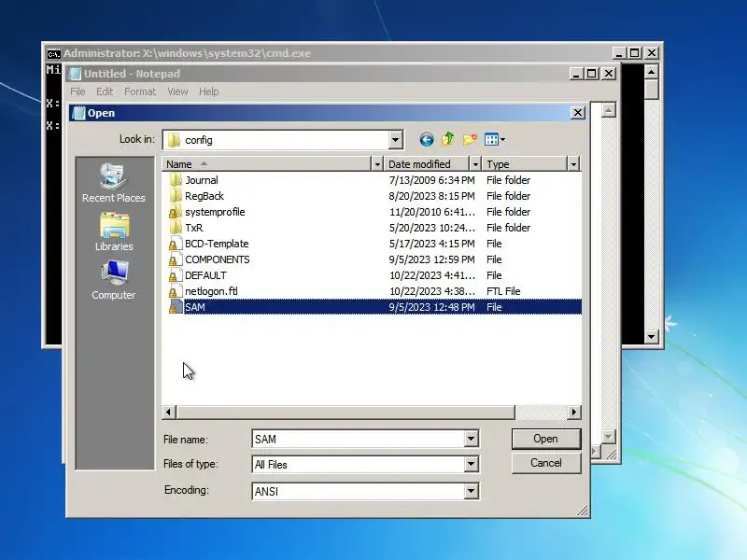
Task: Select the DEFAULT file icon
Action: tap(176, 275)
